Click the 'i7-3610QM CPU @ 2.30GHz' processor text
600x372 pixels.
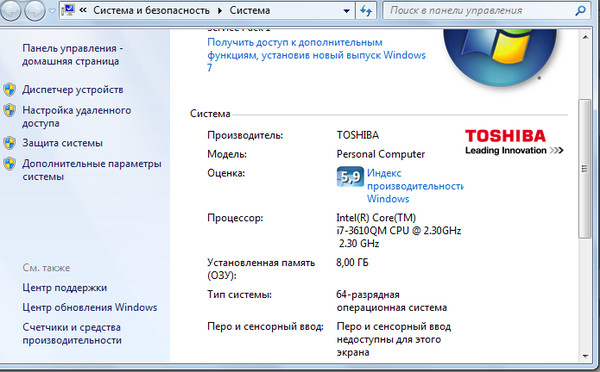coord(398,231)
